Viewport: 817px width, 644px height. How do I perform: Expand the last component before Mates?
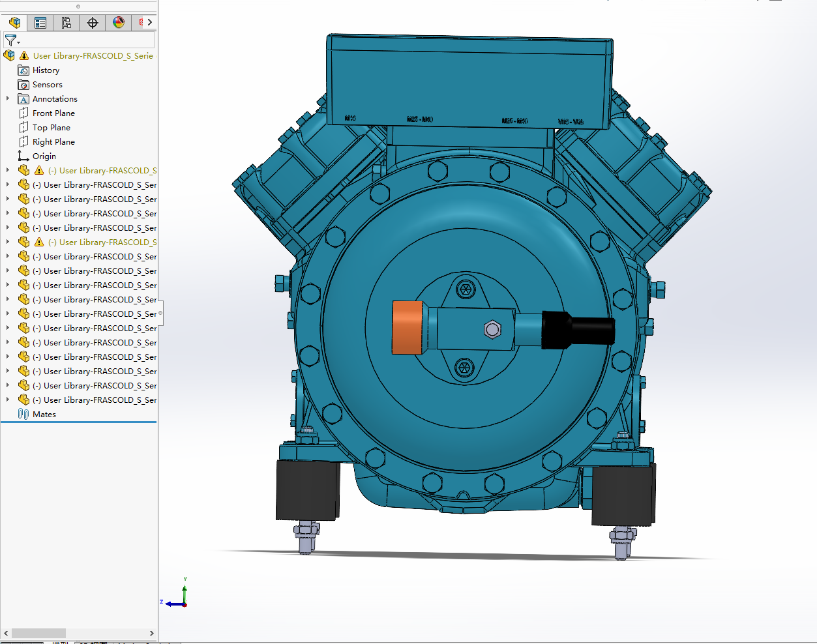click(x=8, y=400)
